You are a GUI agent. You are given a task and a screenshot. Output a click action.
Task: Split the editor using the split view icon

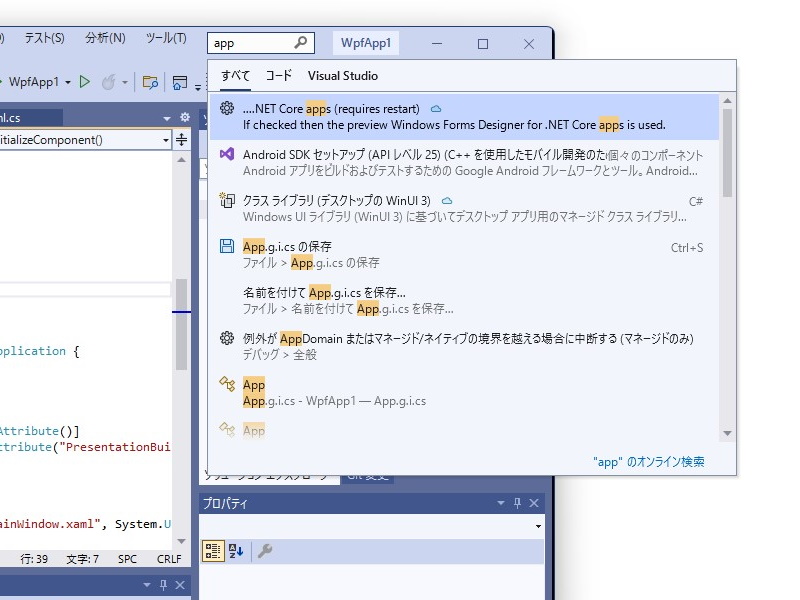click(x=182, y=140)
